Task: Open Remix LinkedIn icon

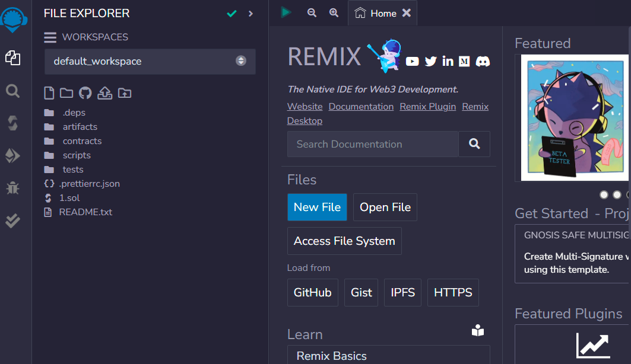Action: (x=448, y=61)
